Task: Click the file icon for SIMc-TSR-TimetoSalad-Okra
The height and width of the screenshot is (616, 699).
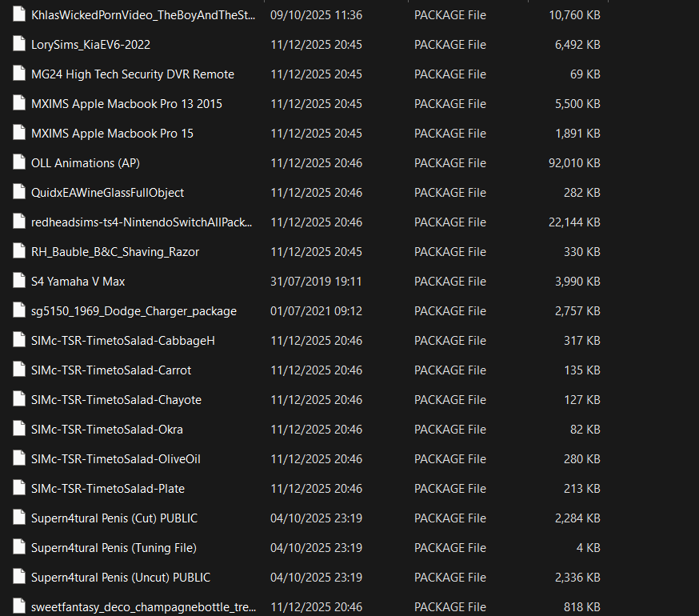Action: [19, 429]
